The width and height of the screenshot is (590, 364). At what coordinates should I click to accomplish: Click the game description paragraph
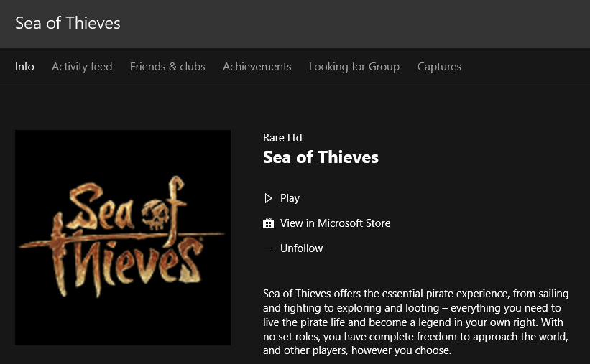click(416, 322)
